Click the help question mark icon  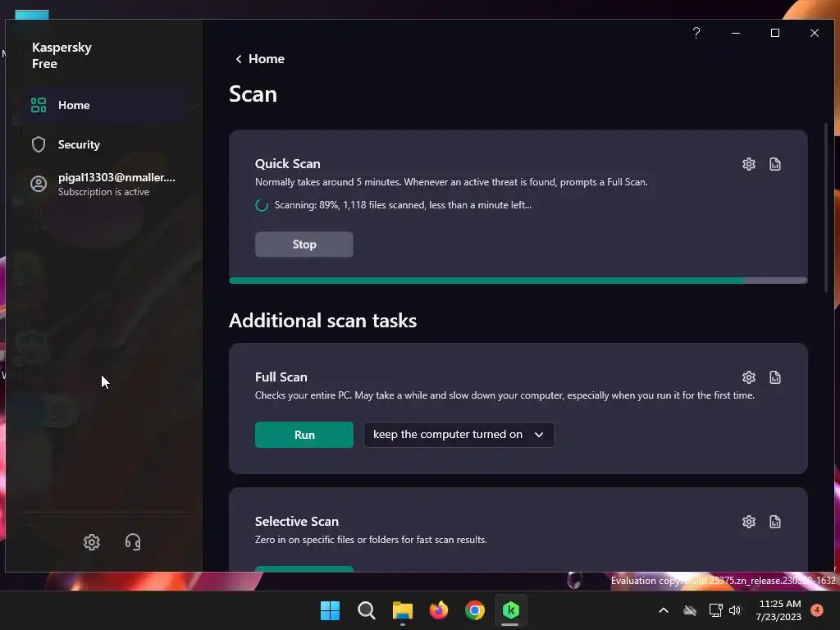(696, 33)
